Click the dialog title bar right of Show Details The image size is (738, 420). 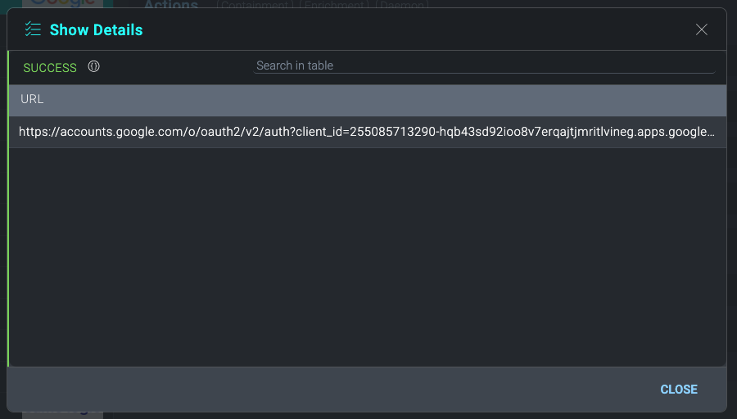point(420,30)
